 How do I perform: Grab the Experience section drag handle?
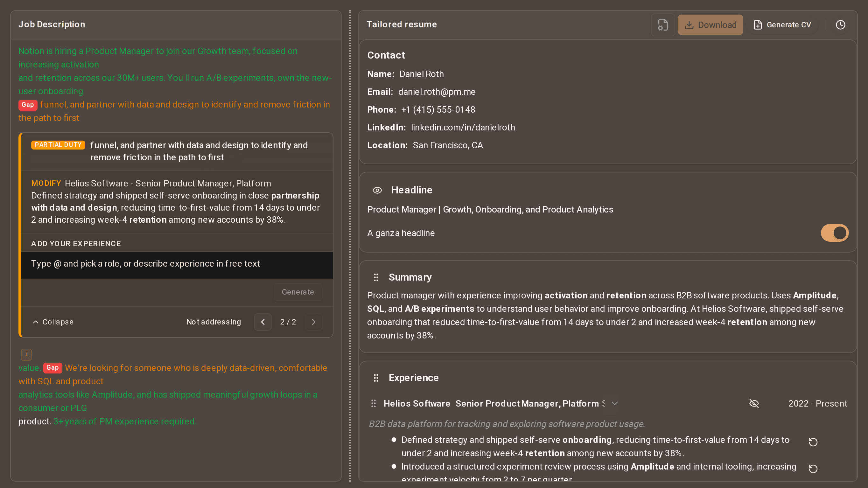click(x=376, y=378)
